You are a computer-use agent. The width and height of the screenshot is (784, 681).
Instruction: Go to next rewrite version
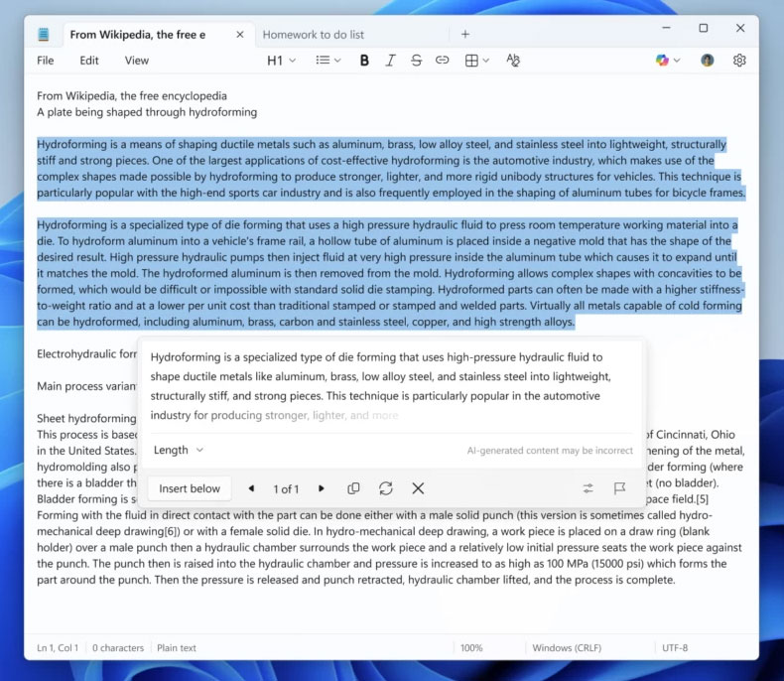click(321, 488)
